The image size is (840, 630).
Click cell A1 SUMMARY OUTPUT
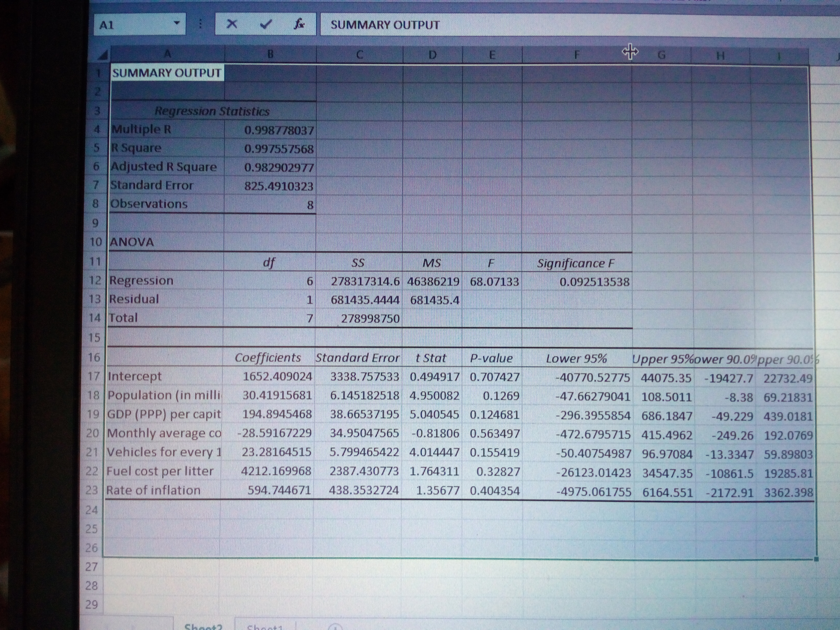167,73
